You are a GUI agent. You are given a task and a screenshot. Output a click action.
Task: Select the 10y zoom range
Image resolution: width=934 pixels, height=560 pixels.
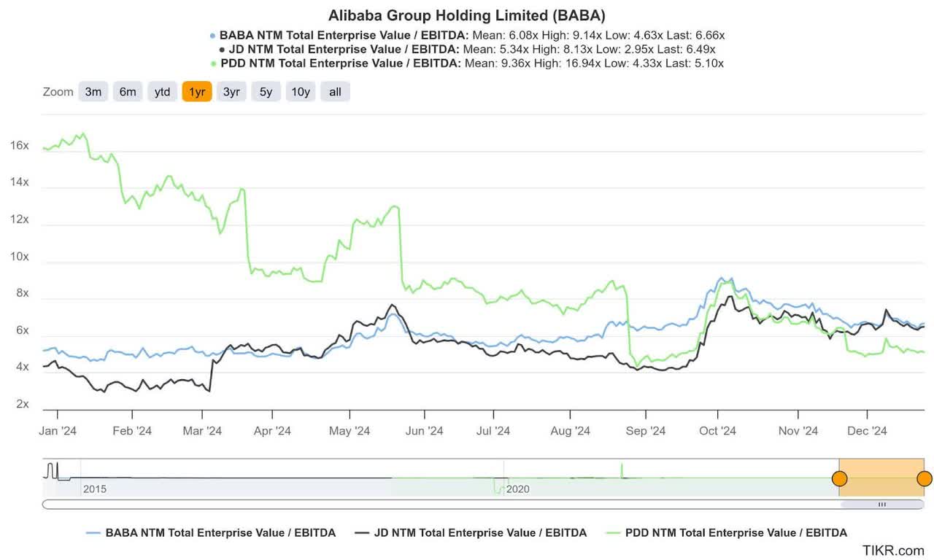(x=301, y=91)
